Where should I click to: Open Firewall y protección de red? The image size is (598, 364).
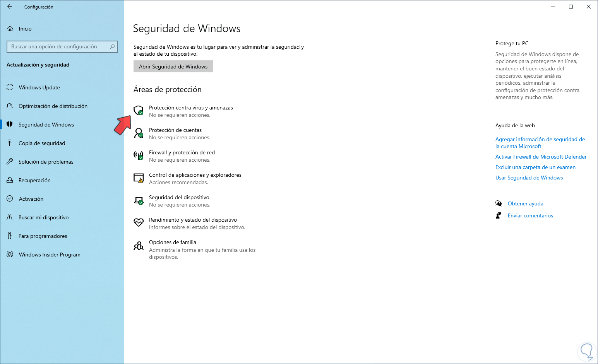[182, 152]
